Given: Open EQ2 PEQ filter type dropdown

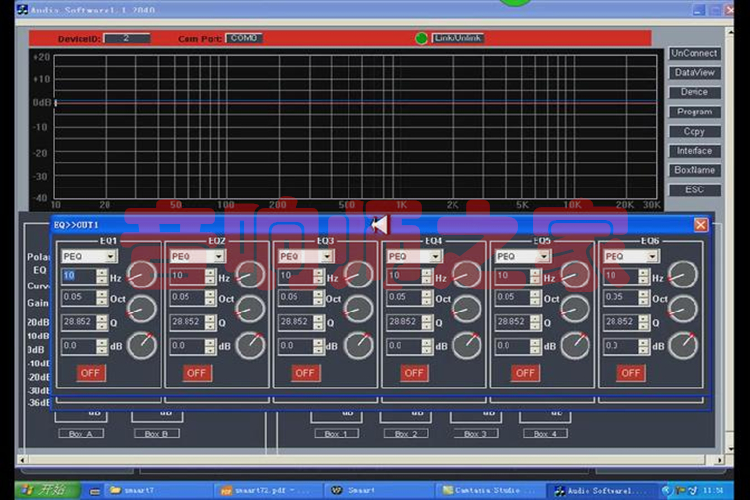Looking at the screenshot, I should tap(198, 256).
